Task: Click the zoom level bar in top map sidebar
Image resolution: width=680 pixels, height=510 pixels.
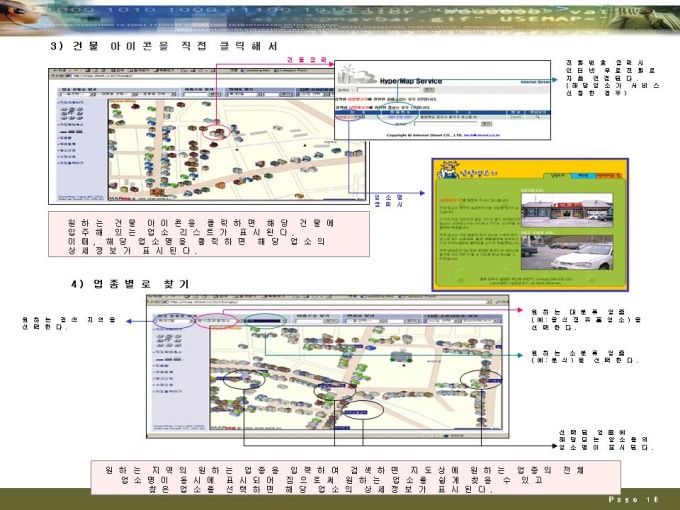Action: click(x=72, y=131)
